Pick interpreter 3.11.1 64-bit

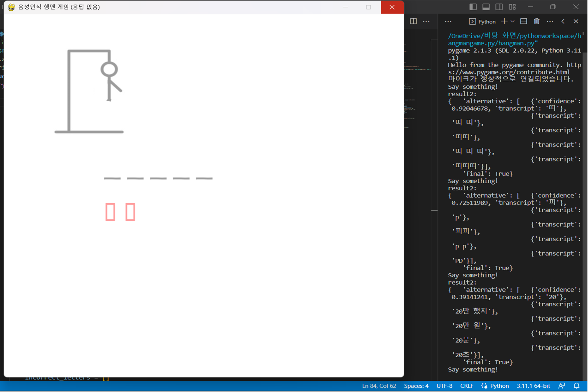533,386
